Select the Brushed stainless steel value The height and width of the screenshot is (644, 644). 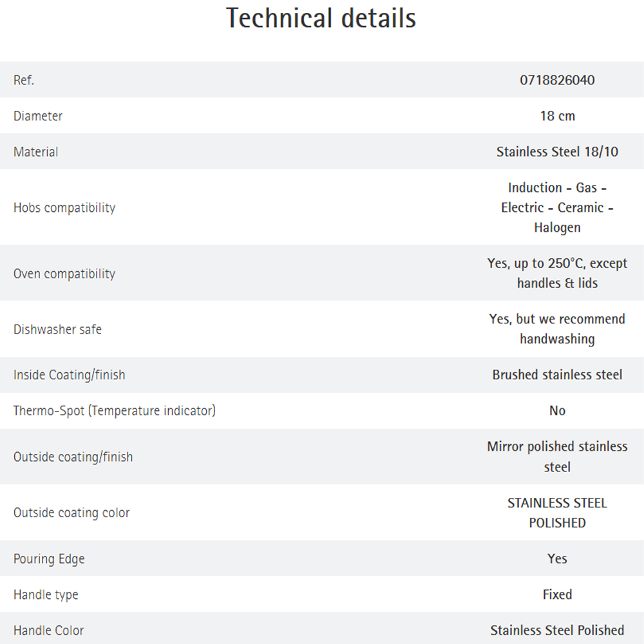557,375
